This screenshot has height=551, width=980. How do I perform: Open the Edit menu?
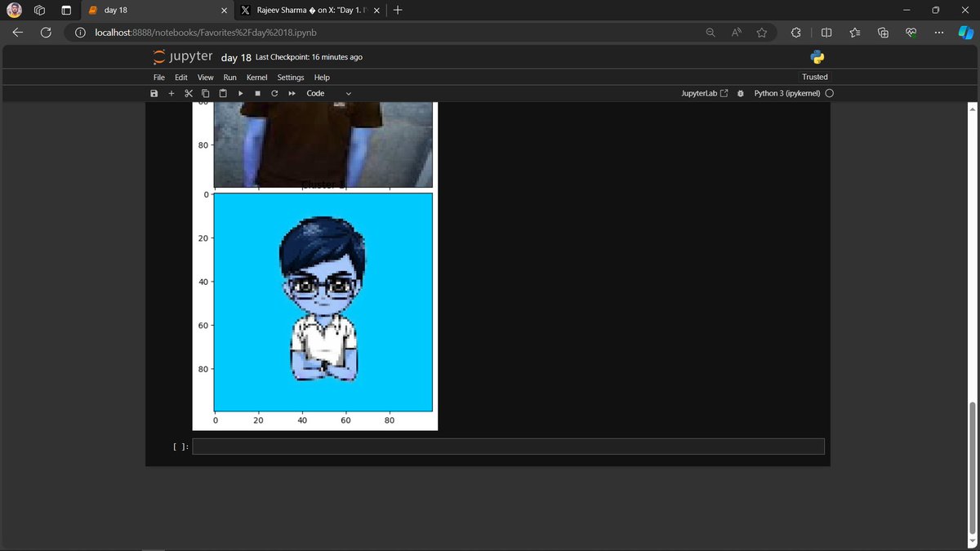(x=181, y=78)
